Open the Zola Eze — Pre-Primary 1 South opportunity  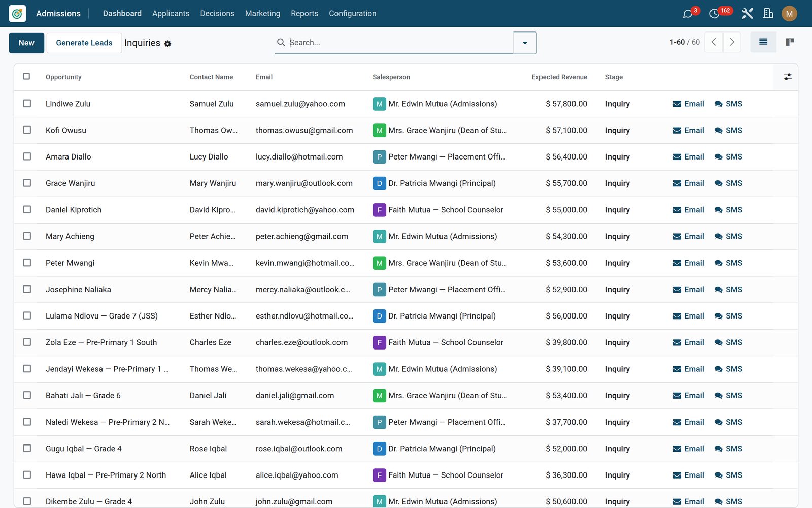click(101, 342)
